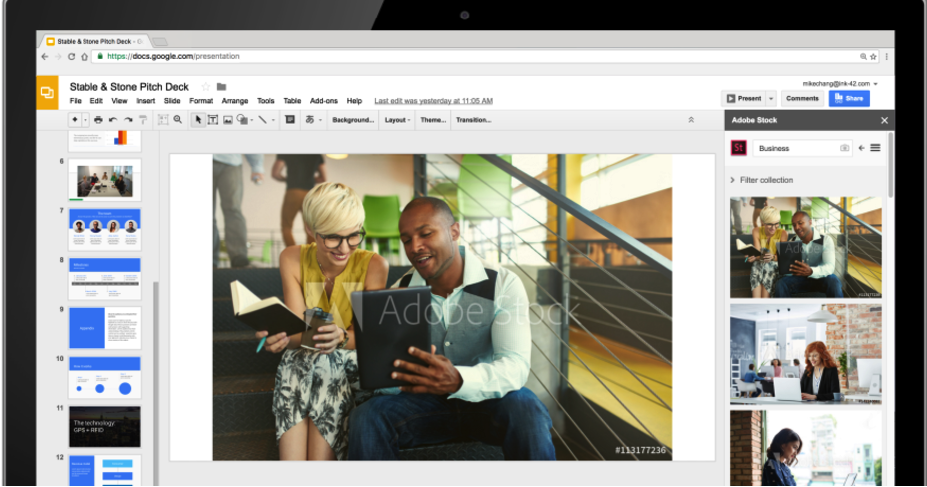
Task: Click the Transition... toolbar button
Action: point(474,120)
